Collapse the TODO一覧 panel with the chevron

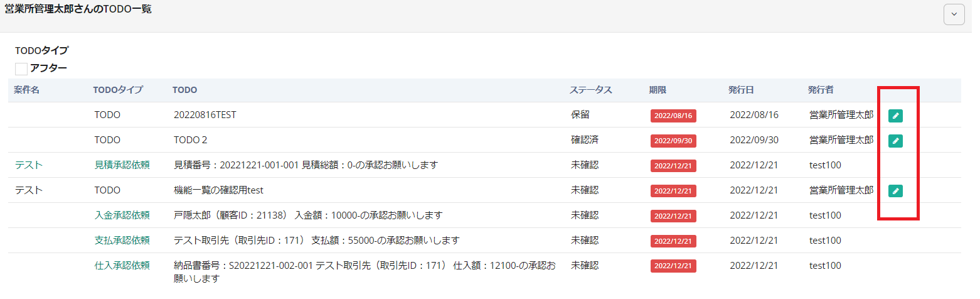point(954,15)
